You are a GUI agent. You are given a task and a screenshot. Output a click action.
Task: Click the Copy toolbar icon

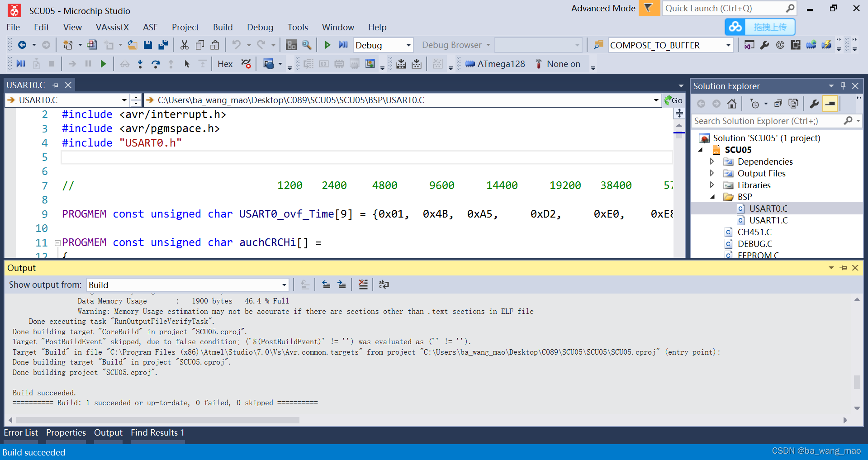pyautogui.click(x=199, y=45)
